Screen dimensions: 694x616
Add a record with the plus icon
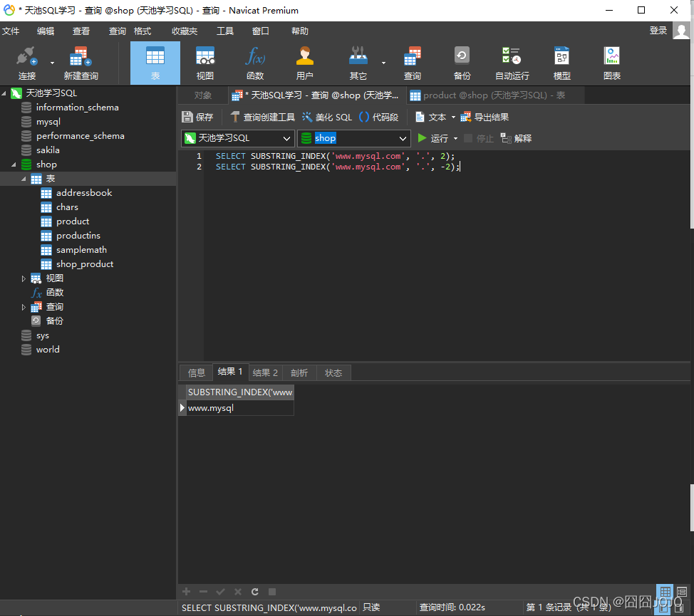click(x=187, y=592)
